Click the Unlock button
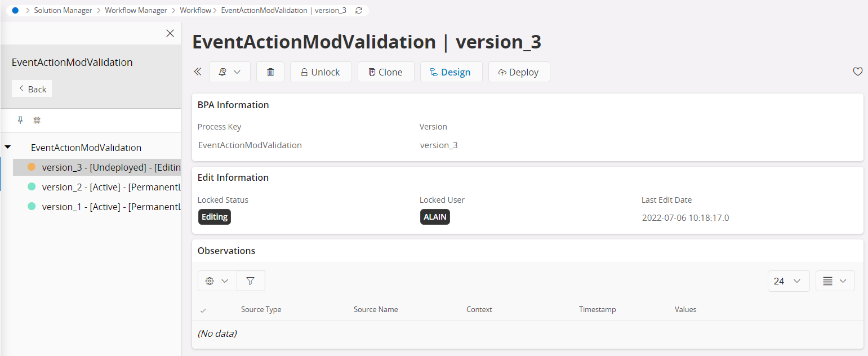This screenshot has width=868, height=356. [321, 72]
